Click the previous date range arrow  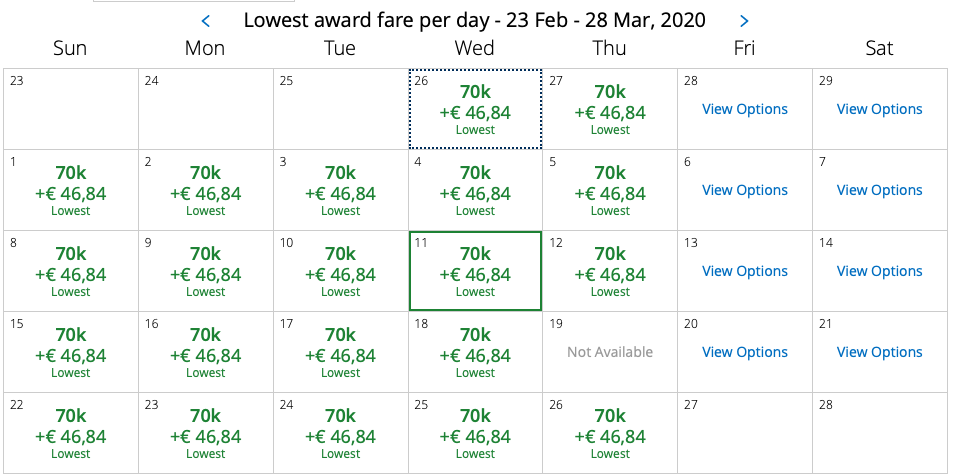(x=206, y=20)
